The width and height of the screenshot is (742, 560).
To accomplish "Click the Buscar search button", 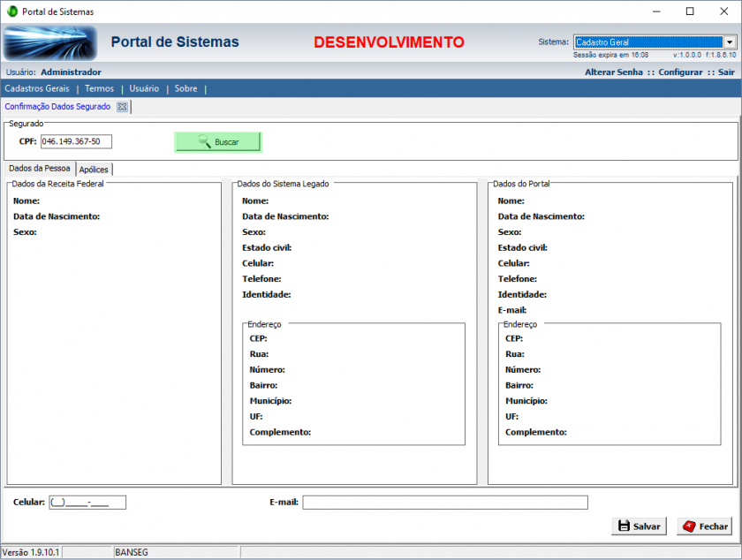I will tap(218, 141).
